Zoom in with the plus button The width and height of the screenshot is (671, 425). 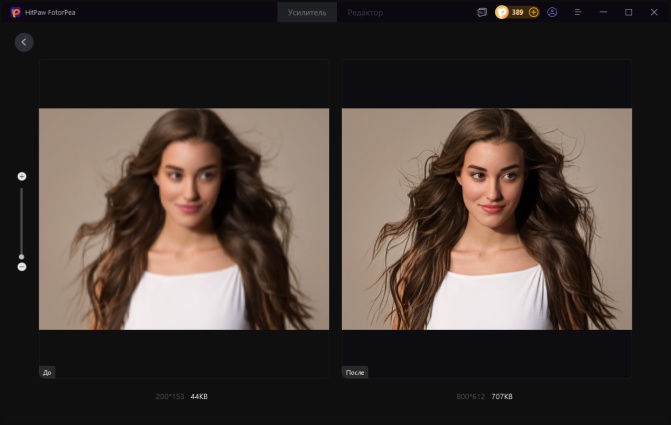22,176
